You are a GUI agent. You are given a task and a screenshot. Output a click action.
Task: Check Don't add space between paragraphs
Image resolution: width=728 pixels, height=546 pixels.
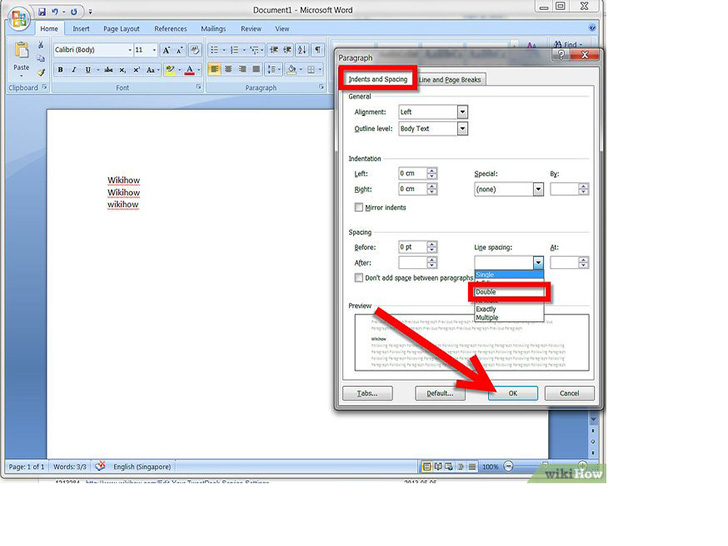(358, 278)
